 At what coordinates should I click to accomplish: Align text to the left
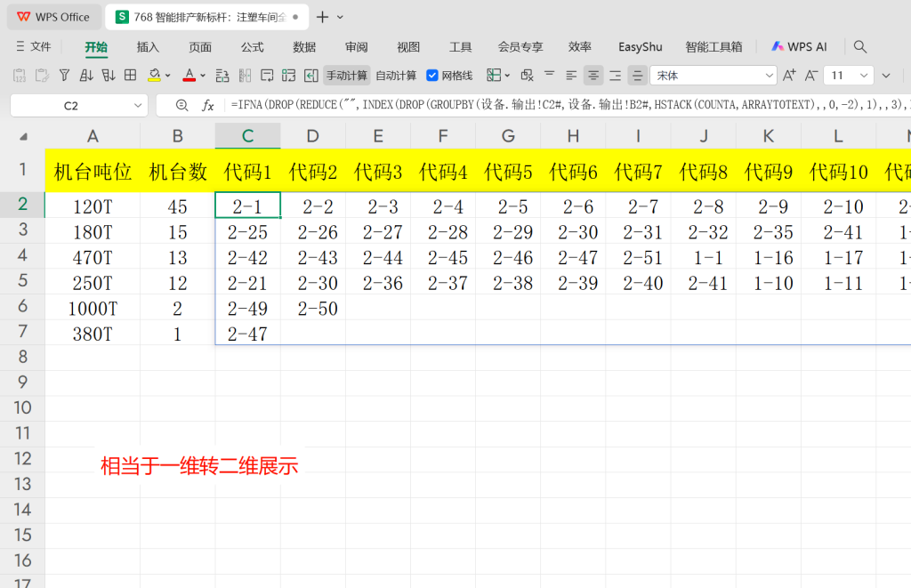pos(571,76)
